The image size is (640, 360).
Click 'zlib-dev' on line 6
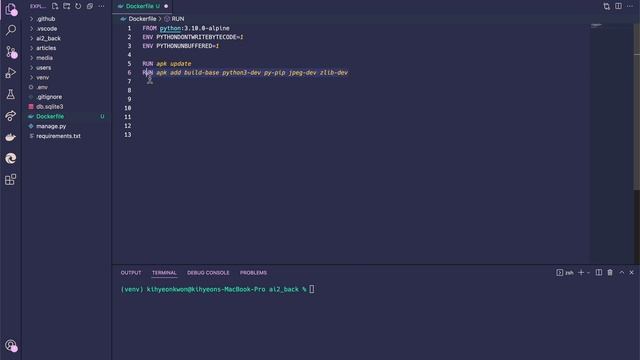click(x=334, y=73)
